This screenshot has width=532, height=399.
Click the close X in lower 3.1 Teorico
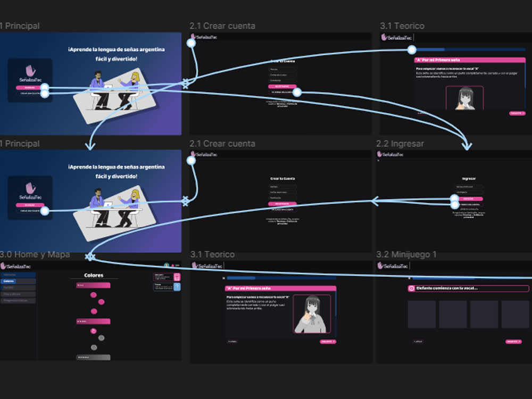(223, 278)
